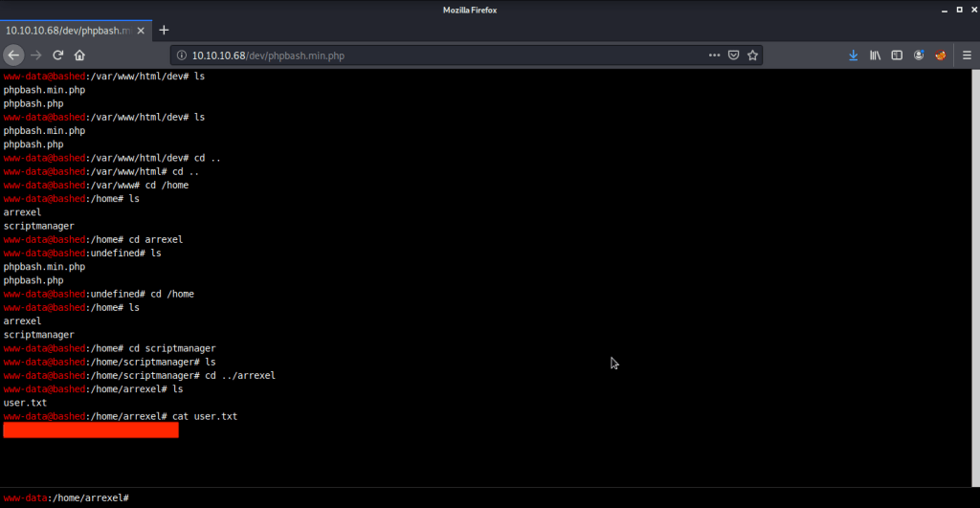This screenshot has height=508, width=980.
Task: Open the Downloads arrow panel
Action: tap(853, 55)
